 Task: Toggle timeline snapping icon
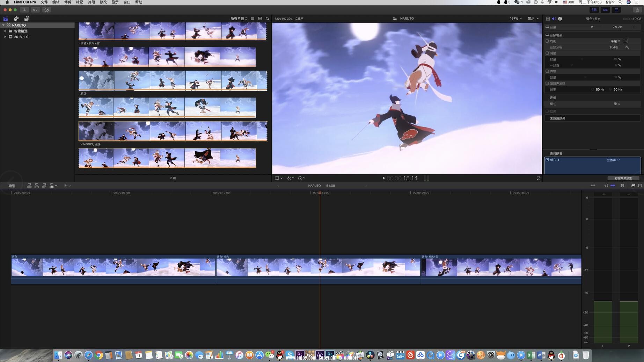(x=613, y=186)
